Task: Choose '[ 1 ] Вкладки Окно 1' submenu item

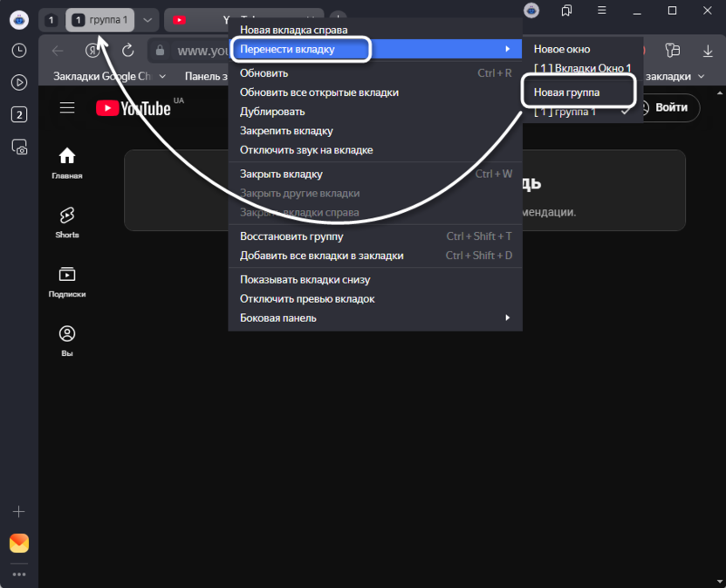Action: click(583, 68)
